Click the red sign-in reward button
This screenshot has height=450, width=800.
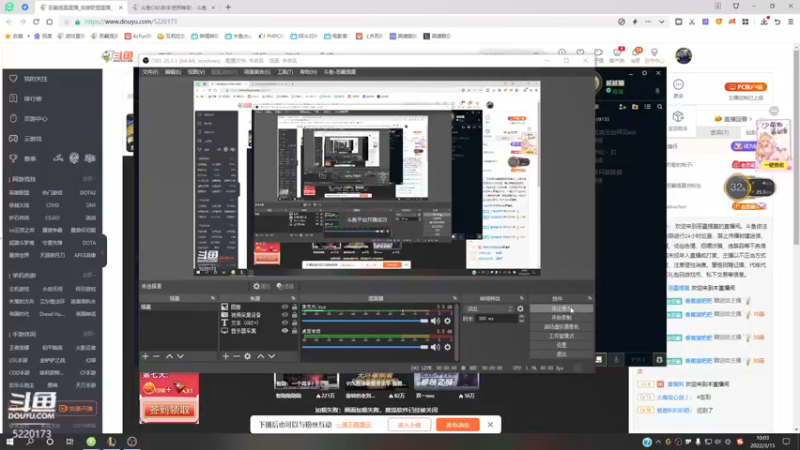coord(169,410)
